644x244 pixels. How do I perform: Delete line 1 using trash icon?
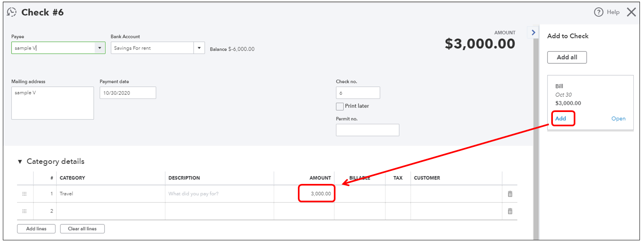tap(510, 194)
